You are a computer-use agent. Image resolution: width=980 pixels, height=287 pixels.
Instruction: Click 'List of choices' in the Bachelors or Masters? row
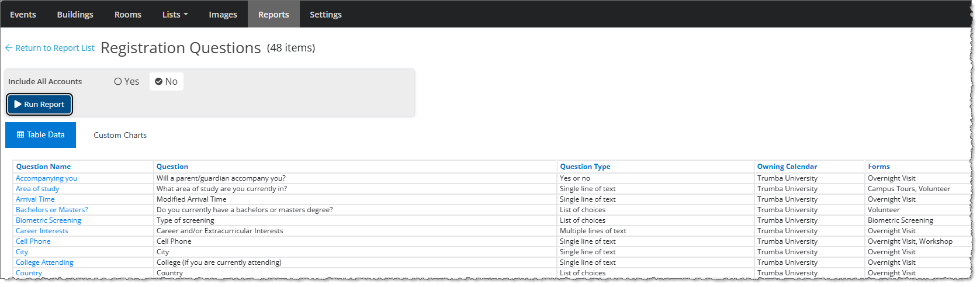583,210
